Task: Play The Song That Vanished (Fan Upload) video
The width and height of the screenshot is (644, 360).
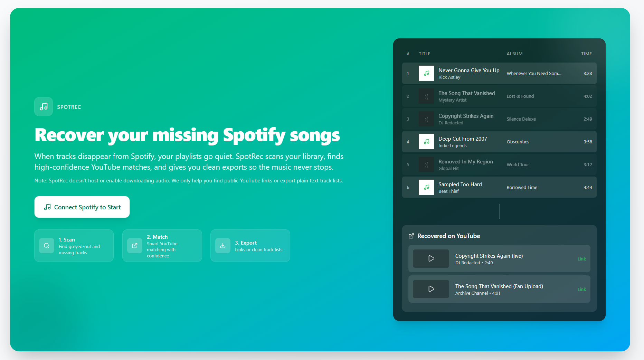Action: (x=431, y=289)
